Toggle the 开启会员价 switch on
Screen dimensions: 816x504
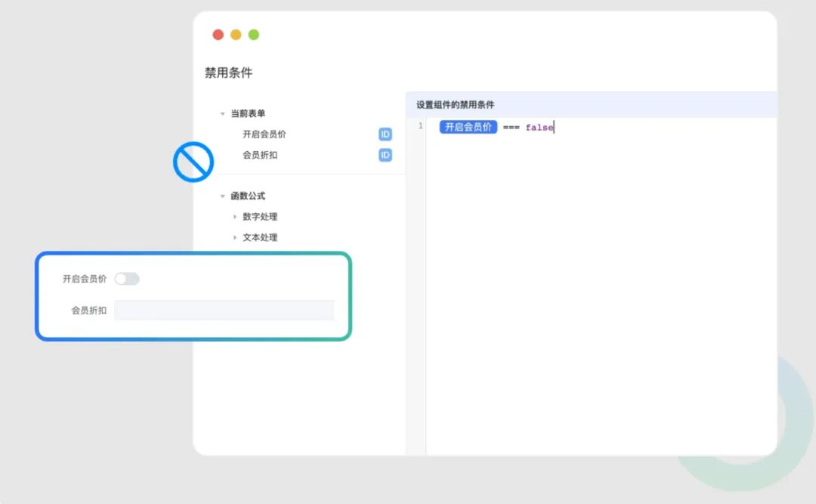point(127,279)
